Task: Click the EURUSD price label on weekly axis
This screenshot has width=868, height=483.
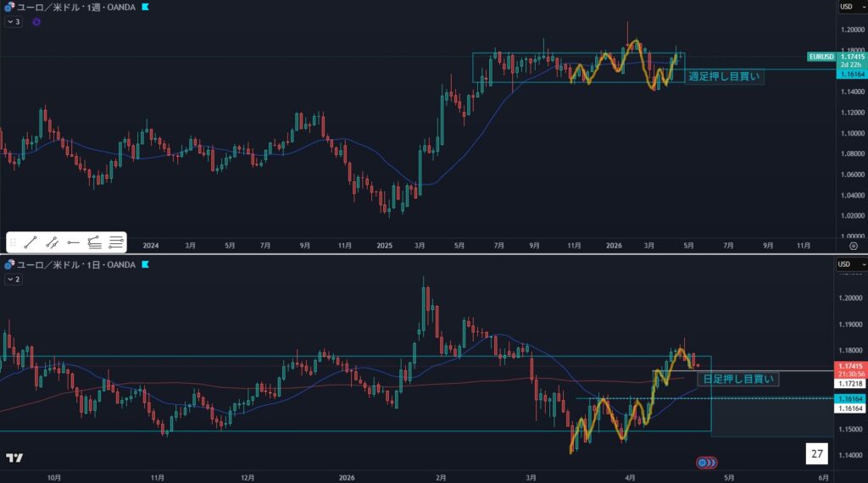Action: (x=821, y=57)
